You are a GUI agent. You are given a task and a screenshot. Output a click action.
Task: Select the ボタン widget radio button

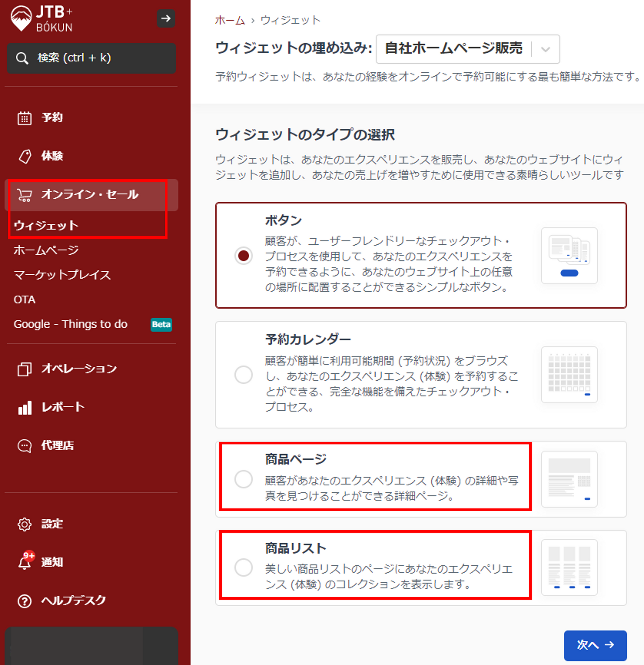[x=244, y=255]
